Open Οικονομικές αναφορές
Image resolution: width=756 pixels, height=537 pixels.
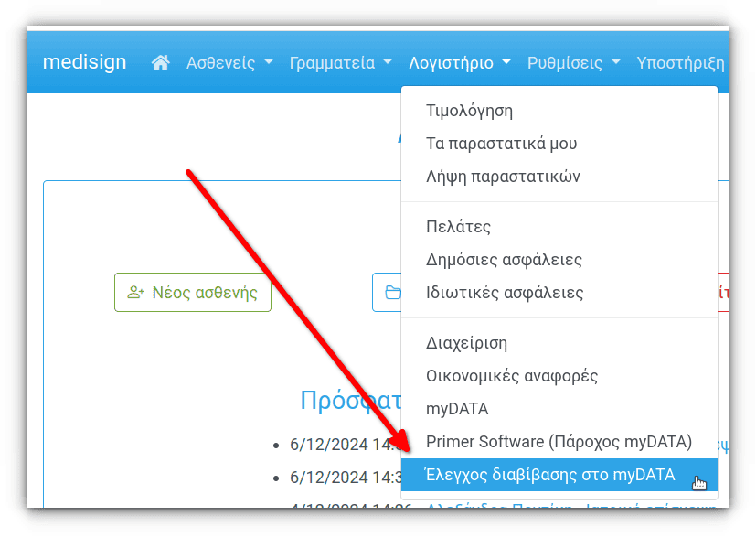(x=559, y=375)
